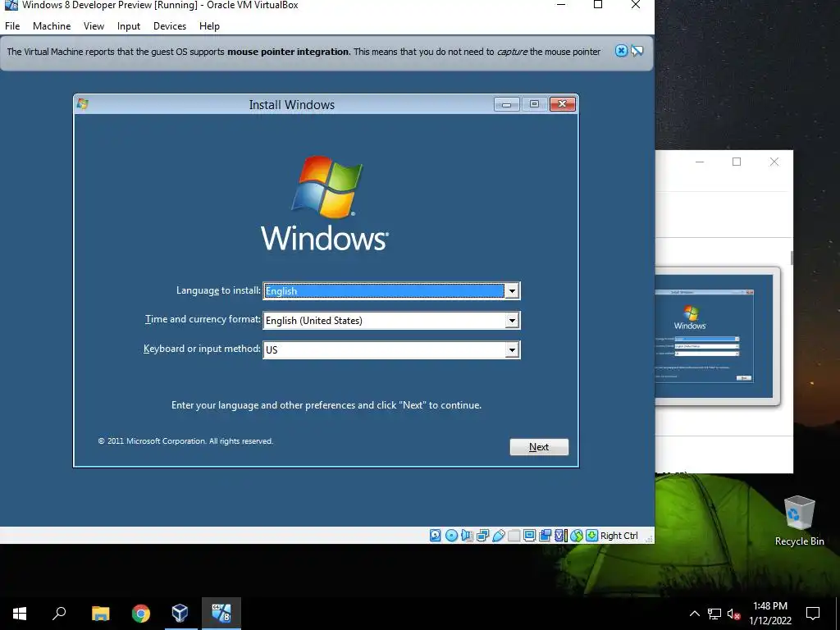Viewport: 840px width, 630px height.
Task: Click the optical disc indicator in status bar
Action: click(x=452, y=535)
